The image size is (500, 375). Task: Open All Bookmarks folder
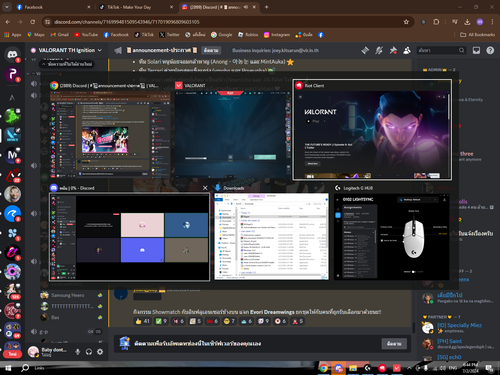(477, 35)
